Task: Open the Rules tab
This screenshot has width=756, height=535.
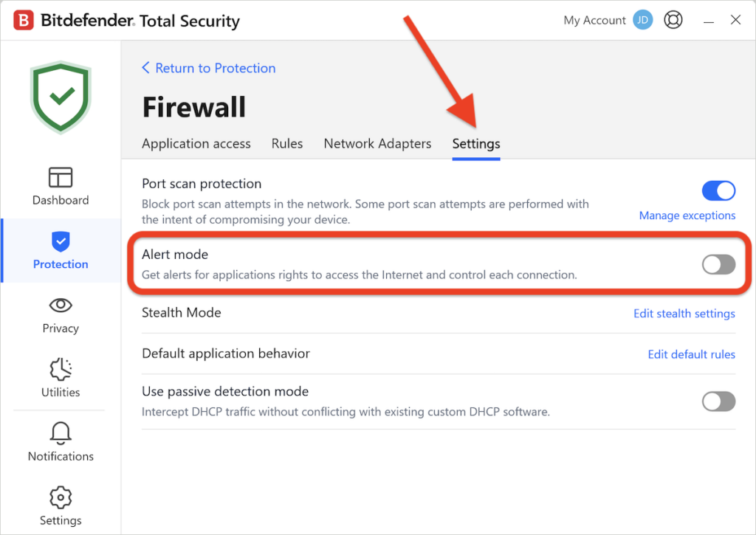Action: [287, 144]
